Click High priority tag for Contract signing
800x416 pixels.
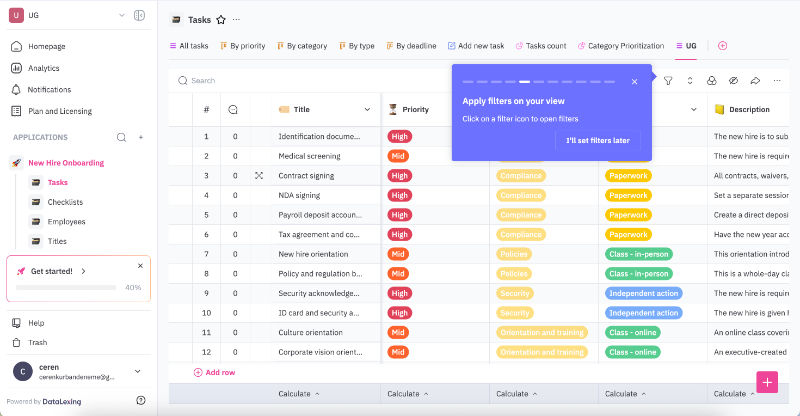(x=399, y=176)
